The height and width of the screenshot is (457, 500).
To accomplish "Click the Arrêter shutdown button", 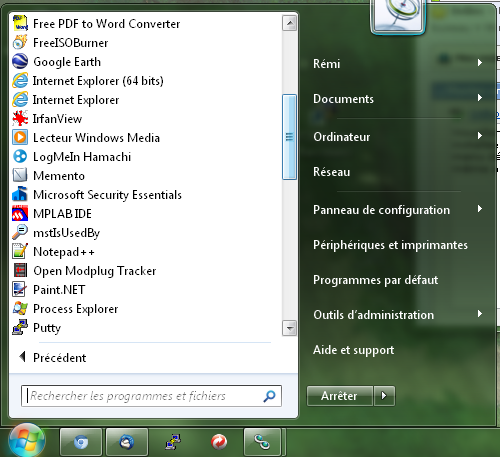I will 340,396.
